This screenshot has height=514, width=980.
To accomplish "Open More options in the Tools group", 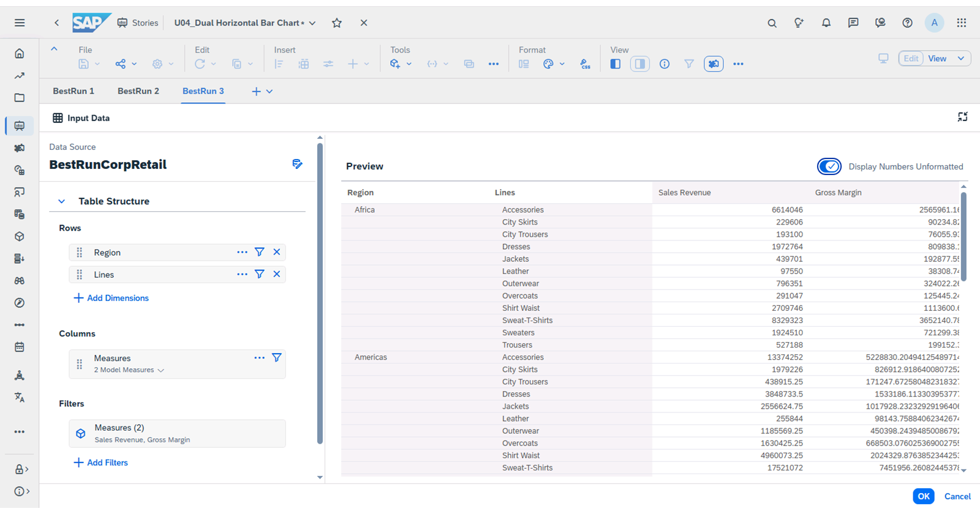I will tap(494, 64).
